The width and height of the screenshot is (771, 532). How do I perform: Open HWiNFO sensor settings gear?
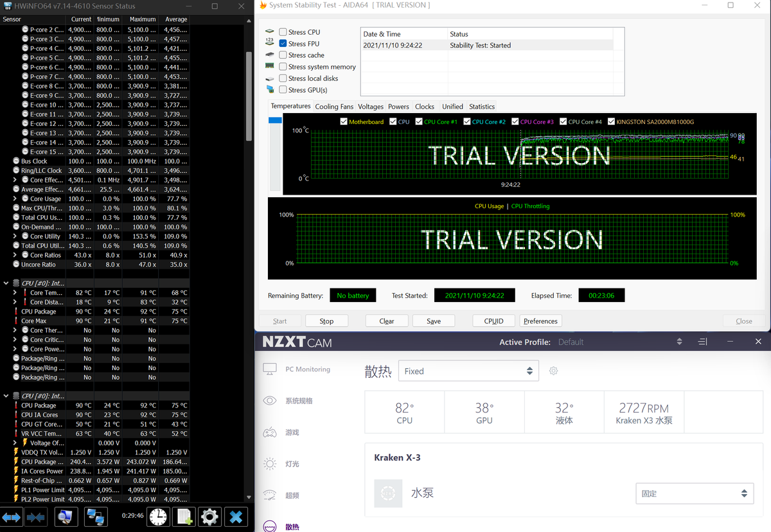coord(209,517)
